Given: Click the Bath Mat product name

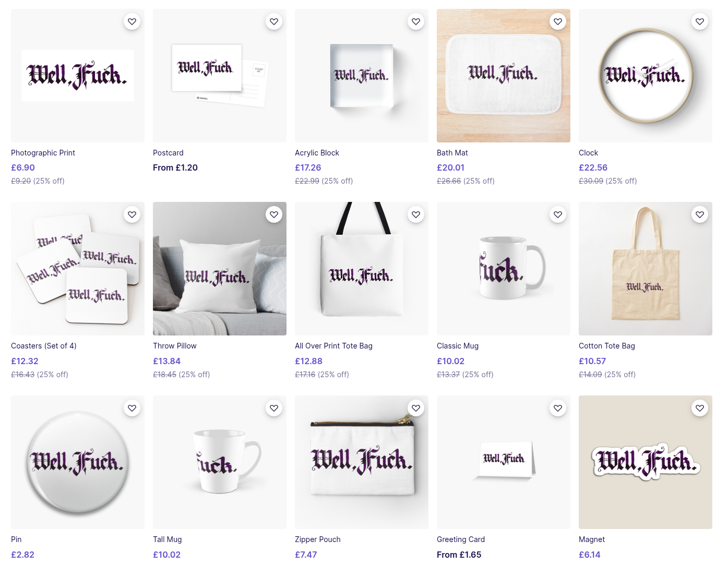Looking at the screenshot, I should pos(452,153).
